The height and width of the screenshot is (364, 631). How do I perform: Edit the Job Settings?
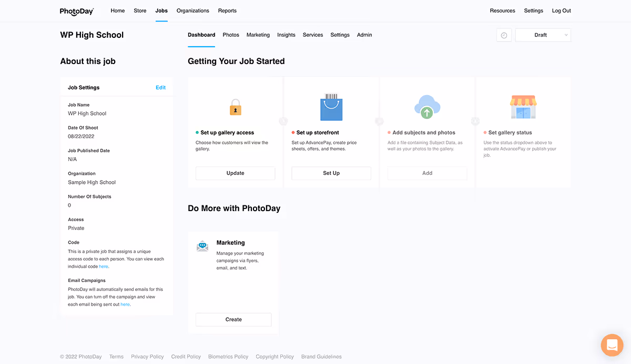click(x=160, y=88)
